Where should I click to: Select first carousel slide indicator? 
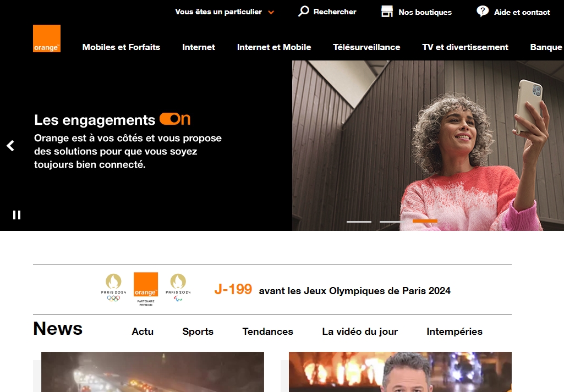pyautogui.click(x=359, y=222)
